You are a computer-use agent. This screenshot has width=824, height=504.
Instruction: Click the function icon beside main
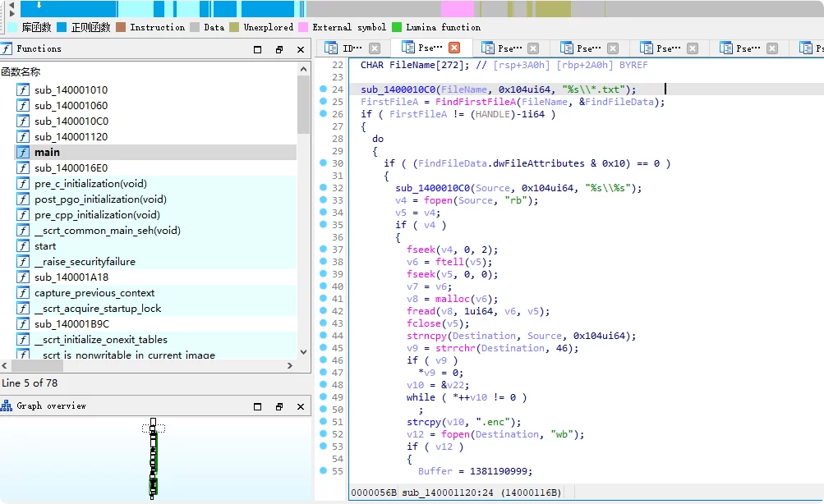click(23, 153)
